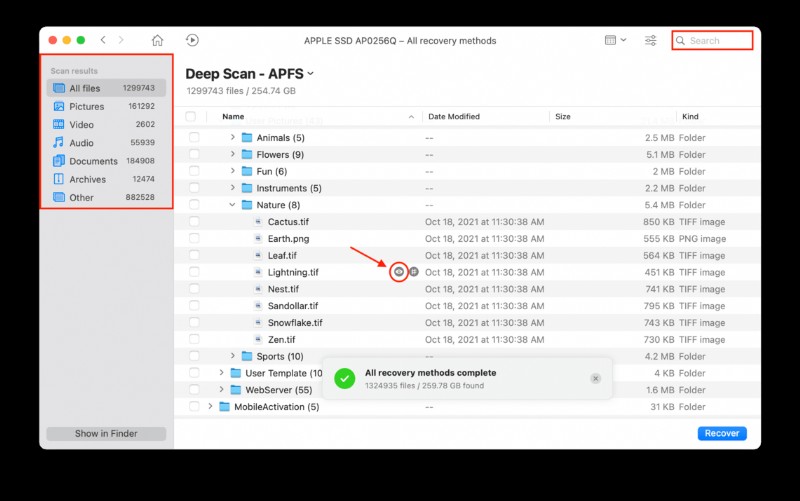Expand the MobileActivation (5) folder

[x=210, y=406]
